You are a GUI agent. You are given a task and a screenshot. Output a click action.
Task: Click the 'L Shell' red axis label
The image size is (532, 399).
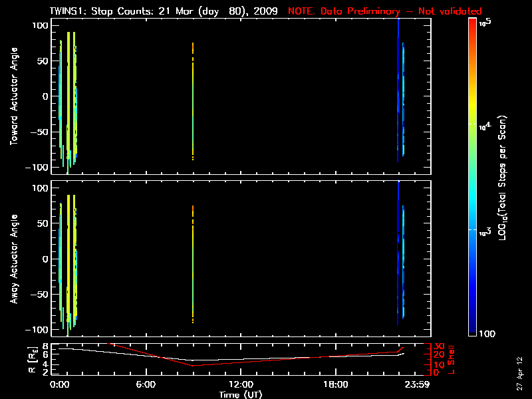(x=452, y=359)
